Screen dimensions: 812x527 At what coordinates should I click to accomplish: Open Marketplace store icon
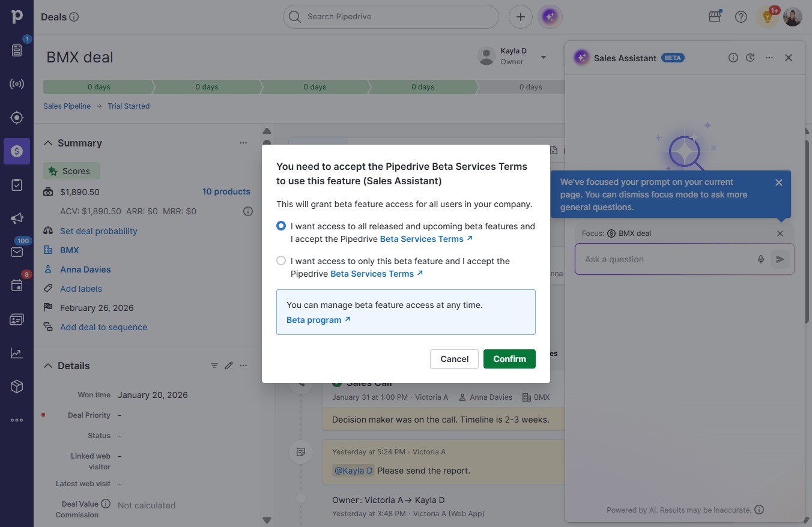click(x=715, y=17)
